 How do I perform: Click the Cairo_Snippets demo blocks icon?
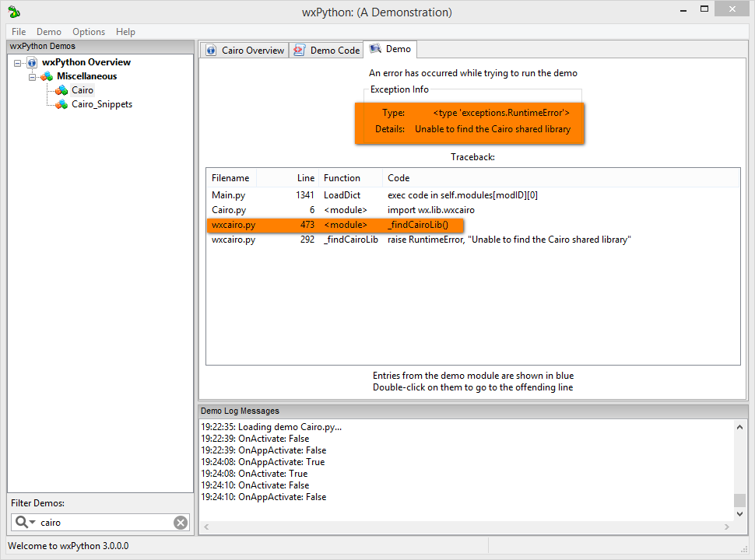61,104
